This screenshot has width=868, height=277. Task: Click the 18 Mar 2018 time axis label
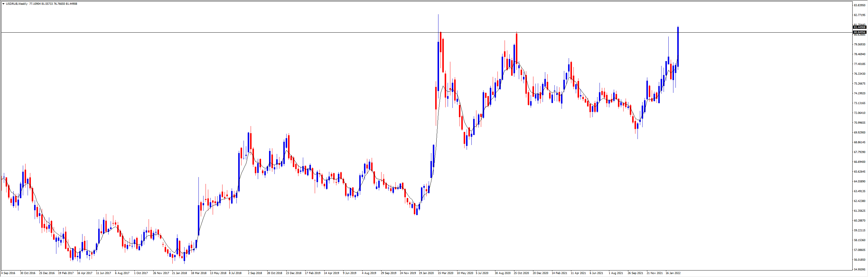click(x=199, y=273)
